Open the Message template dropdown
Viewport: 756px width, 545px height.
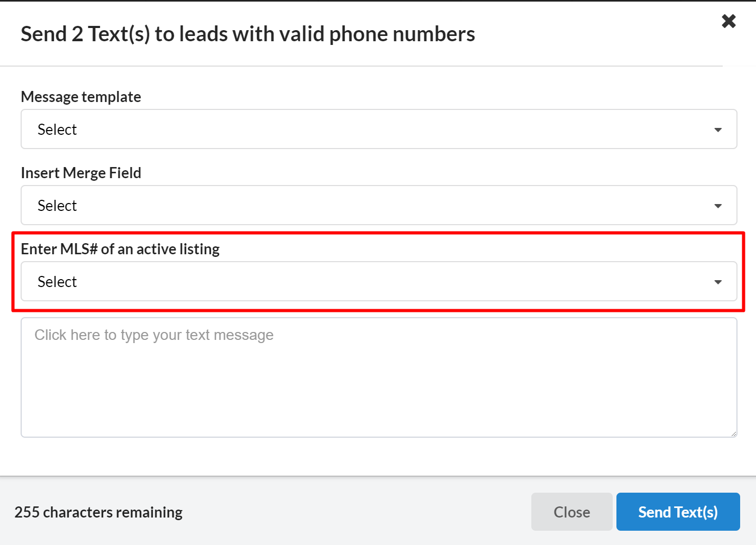pos(379,129)
